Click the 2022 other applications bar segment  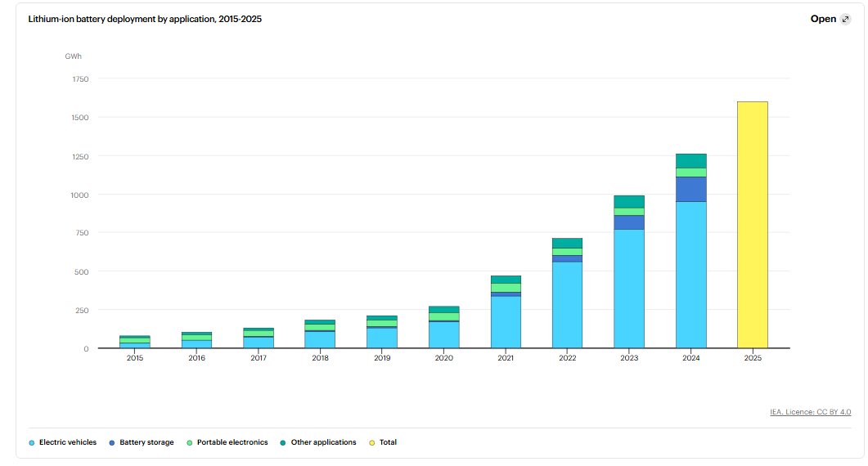tap(567, 243)
